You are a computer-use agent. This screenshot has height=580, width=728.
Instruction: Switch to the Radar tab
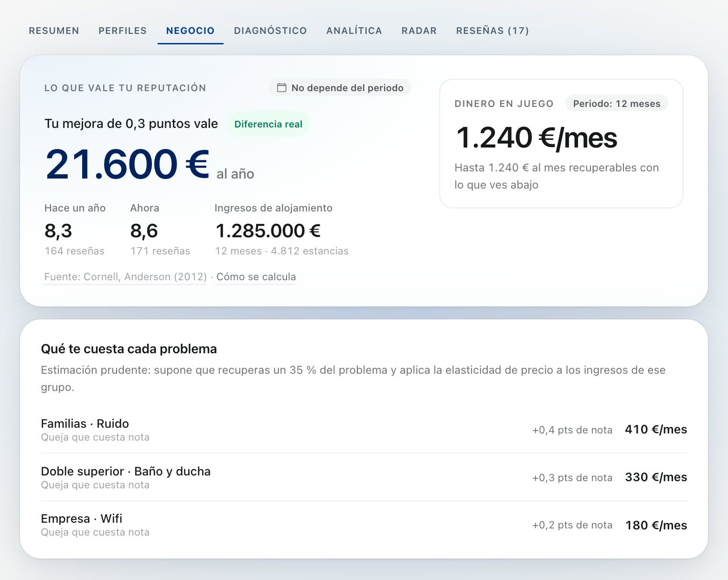click(x=419, y=31)
